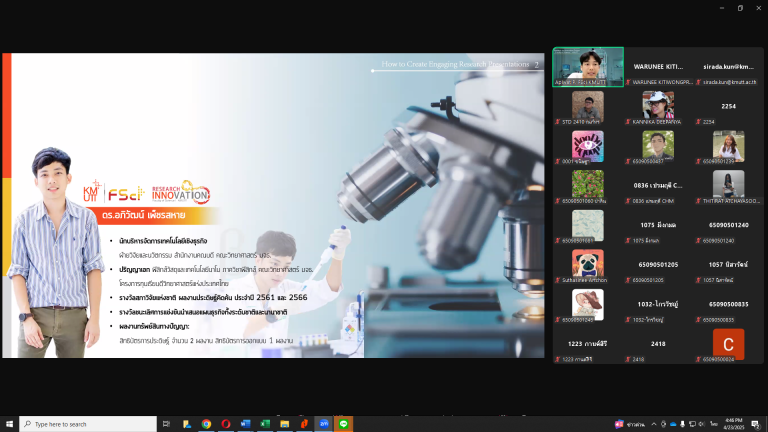The height and width of the screenshot is (432, 768).
Task: Open the Opera browser taskbar icon
Action: 226,424
